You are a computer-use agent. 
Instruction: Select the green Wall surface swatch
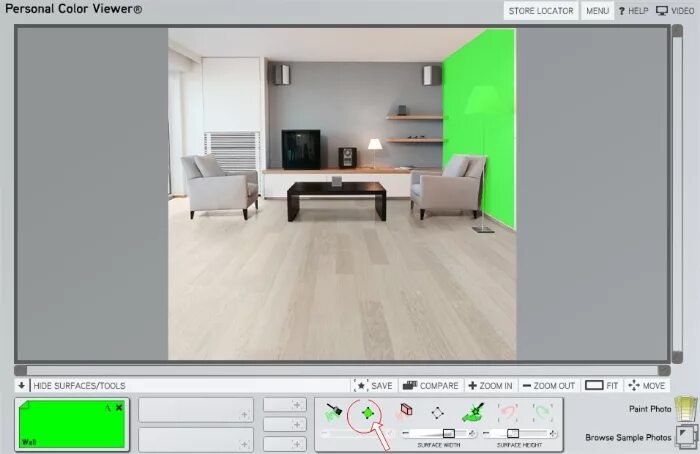[x=71, y=424]
